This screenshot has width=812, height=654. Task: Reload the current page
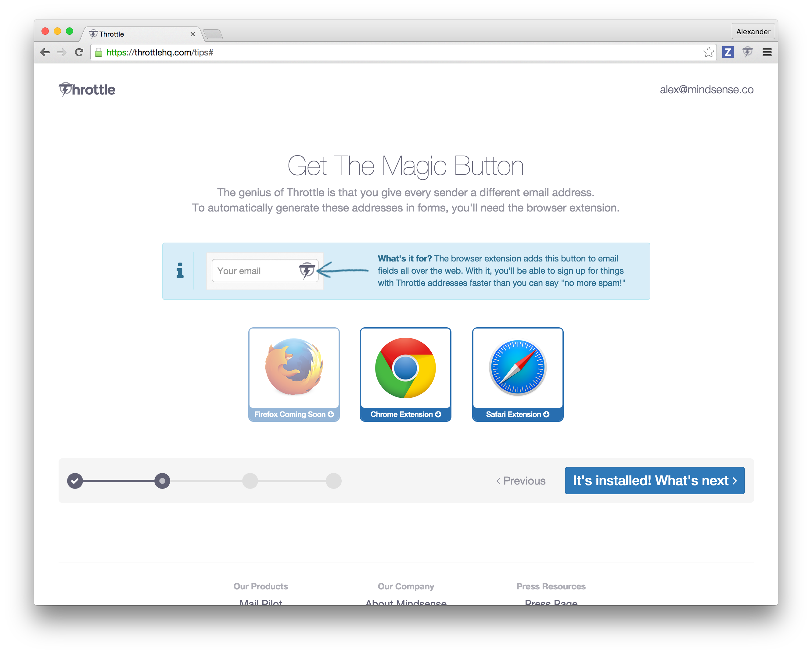tap(79, 52)
